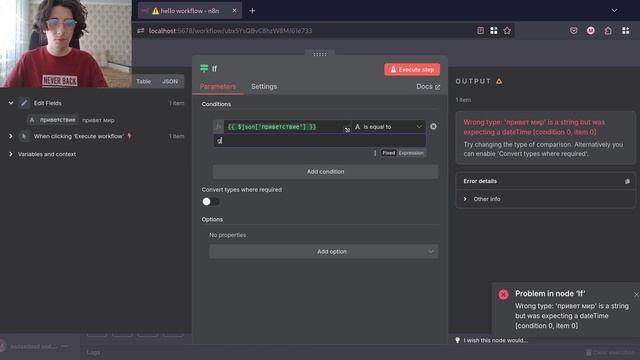The width and height of the screenshot is (640, 360).
Task: Open a new browser tab
Action: pyautogui.click(x=252, y=11)
